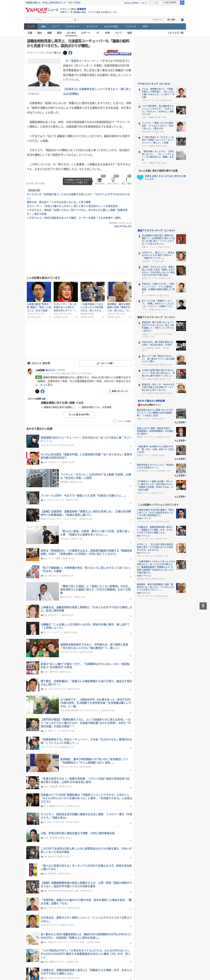The image size is (210, 980).
Task: Open article フジテレビ「ネタパレ」公式SNS
Action: pyautogui.click(x=95, y=476)
